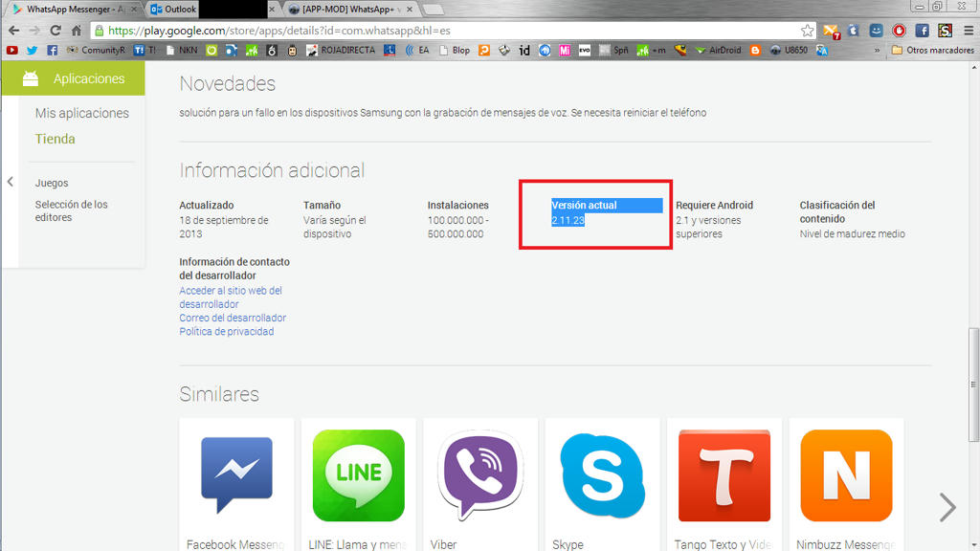Viewport: 980px width, 551px height.
Task: Expand the hidden bookmarks overflow chevron
Action: (x=878, y=50)
